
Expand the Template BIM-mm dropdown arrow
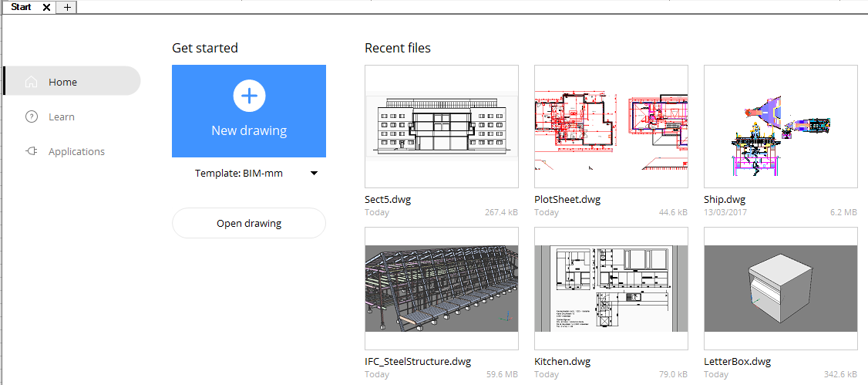[x=314, y=174]
